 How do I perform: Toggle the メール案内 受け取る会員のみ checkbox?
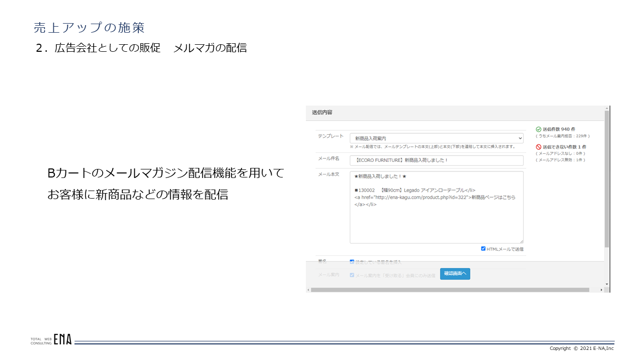[x=352, y=275]
